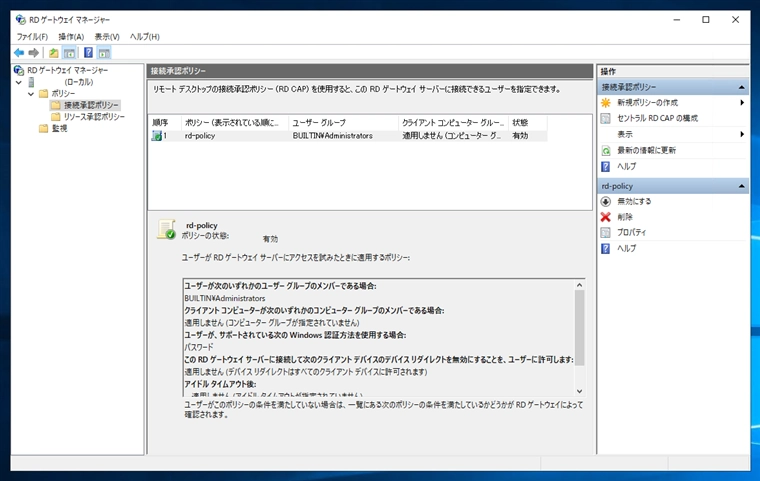This screenshot has width=760, height=481.
Task: Click 最新の情報に更新 action
Action: click(x=646, y=151)
